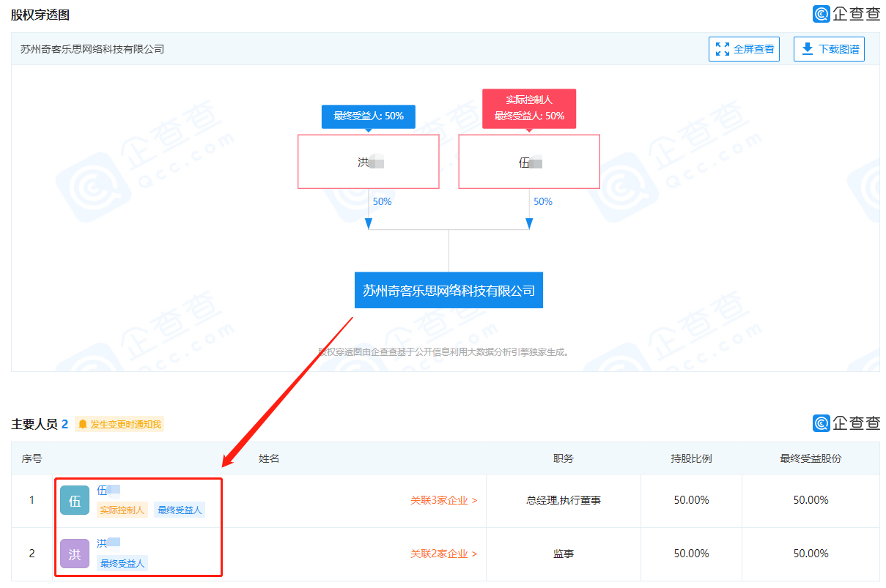Viewport: 886px width, 588px height.
Task: Click the bell notification icon
Action: [x=83, y=424]
